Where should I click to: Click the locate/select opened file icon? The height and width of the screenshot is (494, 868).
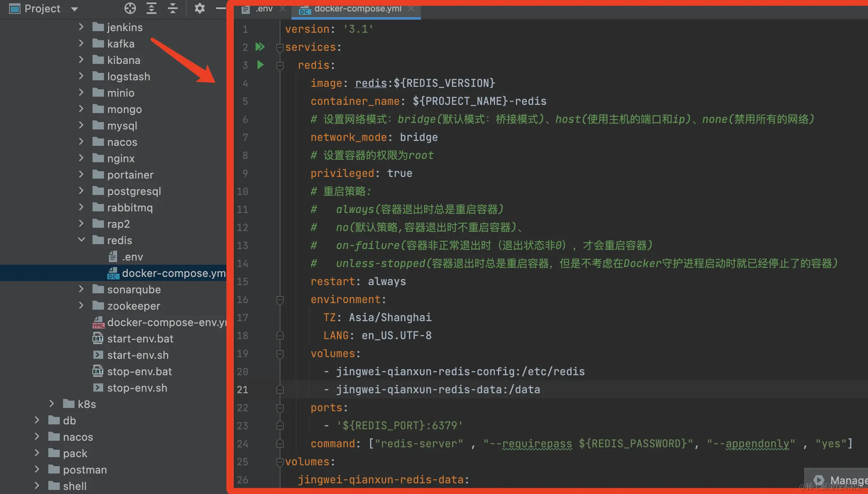coord(130,8)
